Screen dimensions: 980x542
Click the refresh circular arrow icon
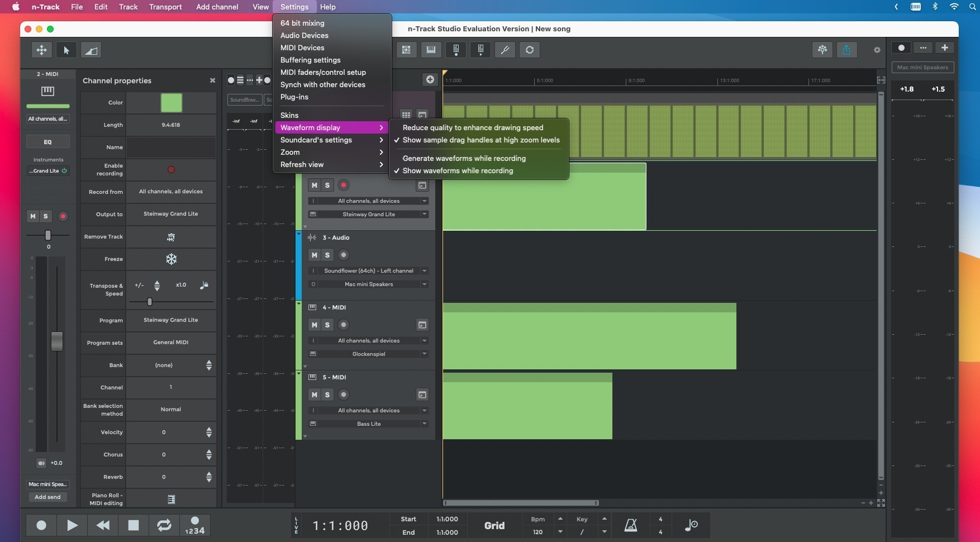point(530,50)
